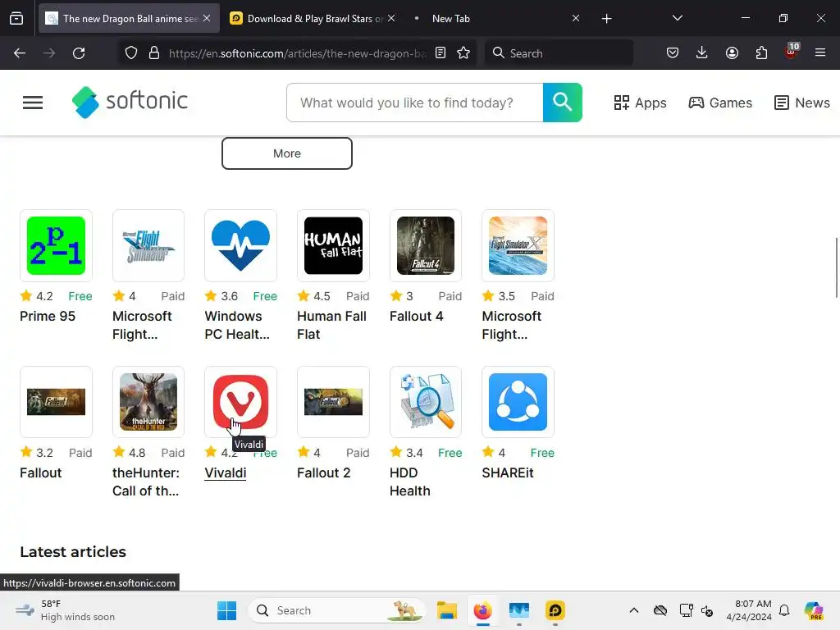Open Softonic hamburger side menu
Viewport: 840px width, 630px height.
coord(33,103)
